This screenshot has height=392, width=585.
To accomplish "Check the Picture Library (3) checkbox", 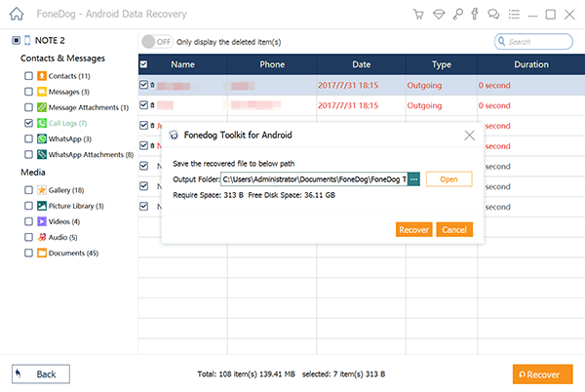I will 28,206.
